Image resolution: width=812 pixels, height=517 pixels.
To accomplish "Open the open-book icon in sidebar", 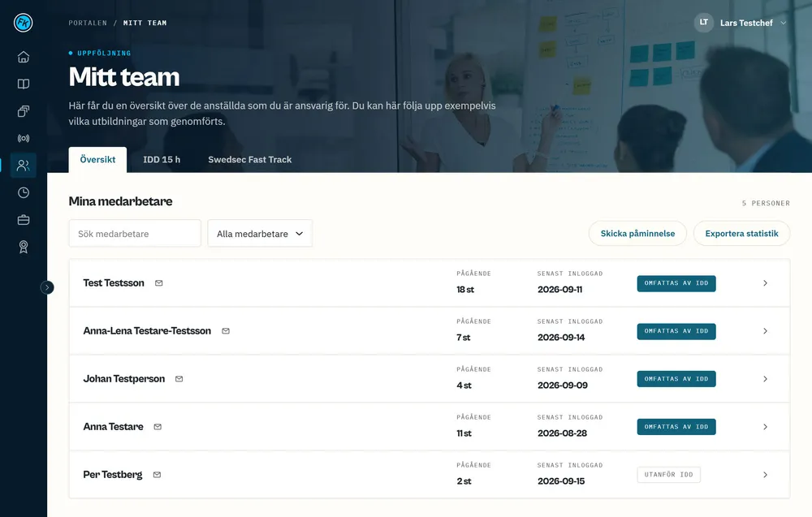I will (x=24, y=84).
